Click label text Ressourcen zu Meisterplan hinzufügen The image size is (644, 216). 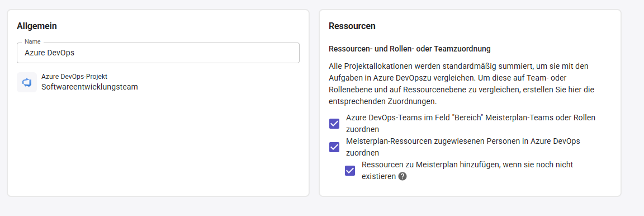[467, 170]
